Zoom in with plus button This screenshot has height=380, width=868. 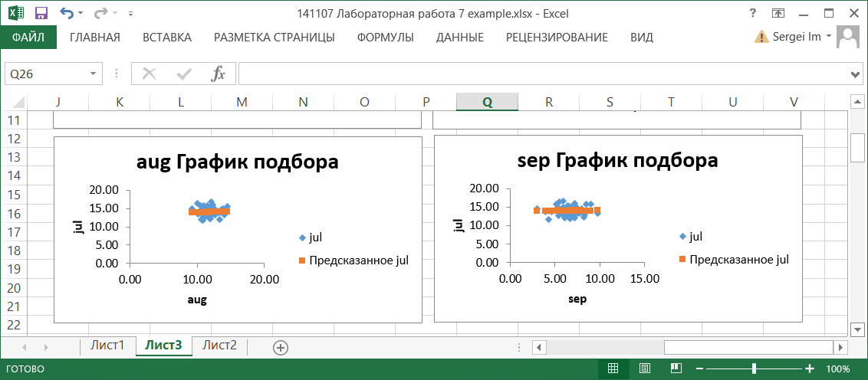pos(809,369)
